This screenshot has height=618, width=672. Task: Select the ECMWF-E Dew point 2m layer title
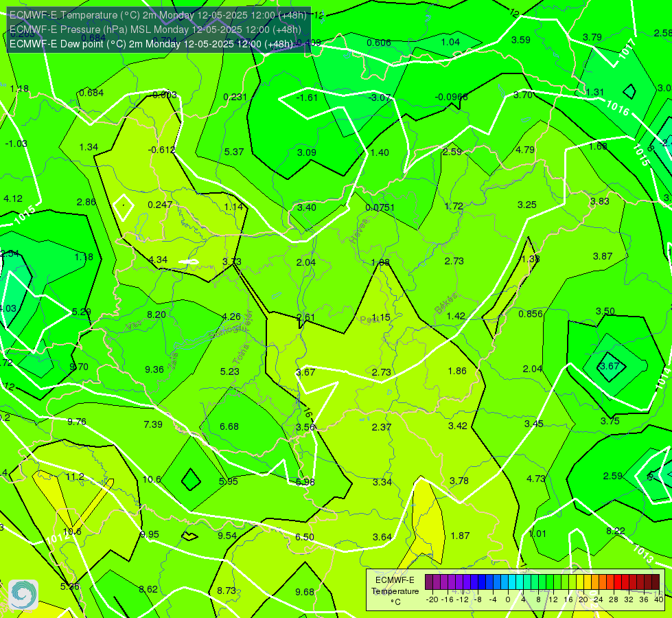(151, 44)
